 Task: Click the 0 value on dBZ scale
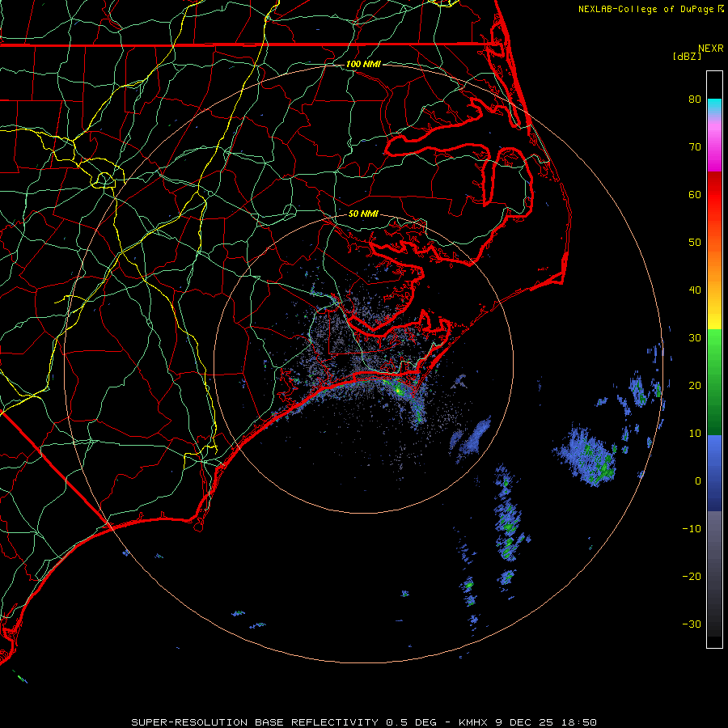(x=698, y=481)
